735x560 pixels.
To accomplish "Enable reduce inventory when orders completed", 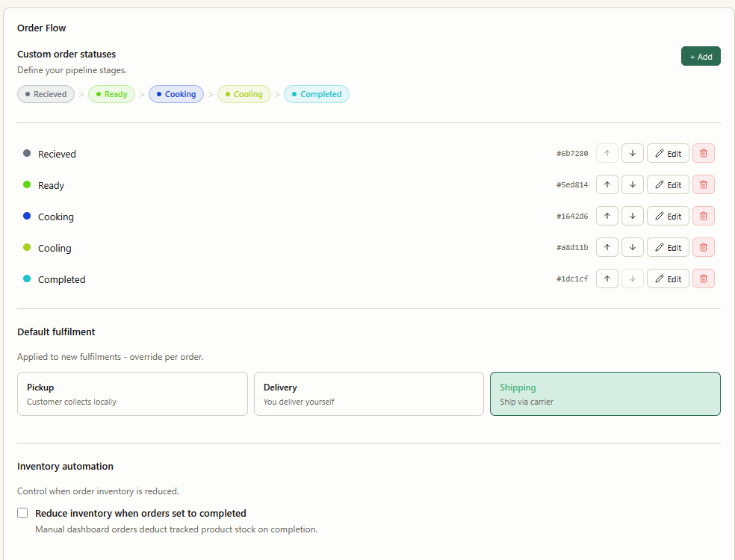I will coord(22,513).
